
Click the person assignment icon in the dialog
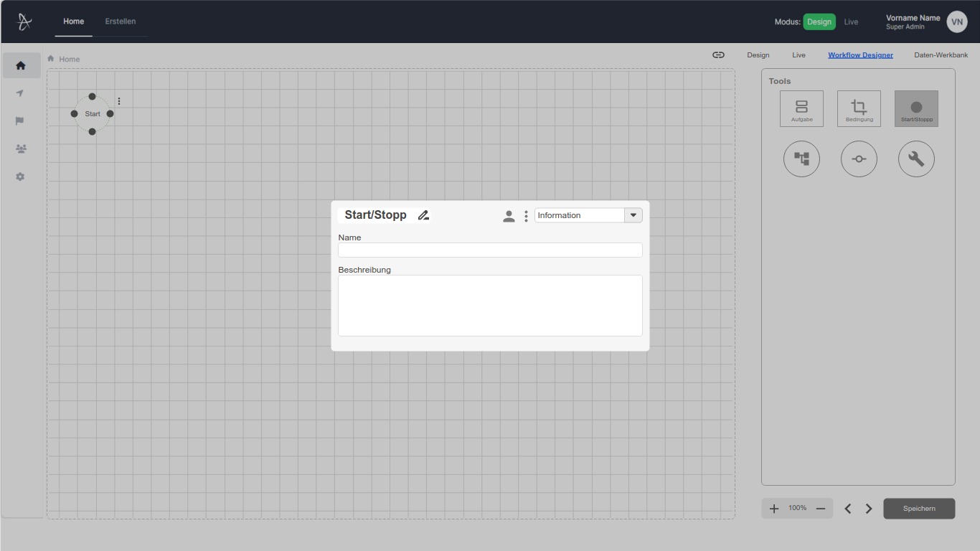tap(509, 215)
